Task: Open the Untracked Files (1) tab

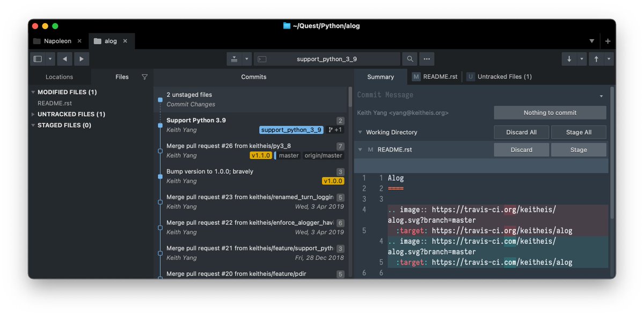Action: click(x=499, y=77)
